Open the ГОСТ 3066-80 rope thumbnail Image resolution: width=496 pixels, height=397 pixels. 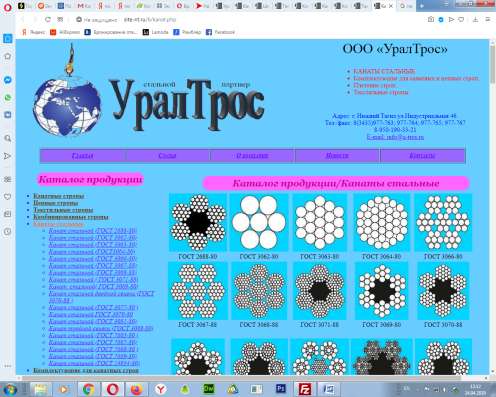[443, 223]
